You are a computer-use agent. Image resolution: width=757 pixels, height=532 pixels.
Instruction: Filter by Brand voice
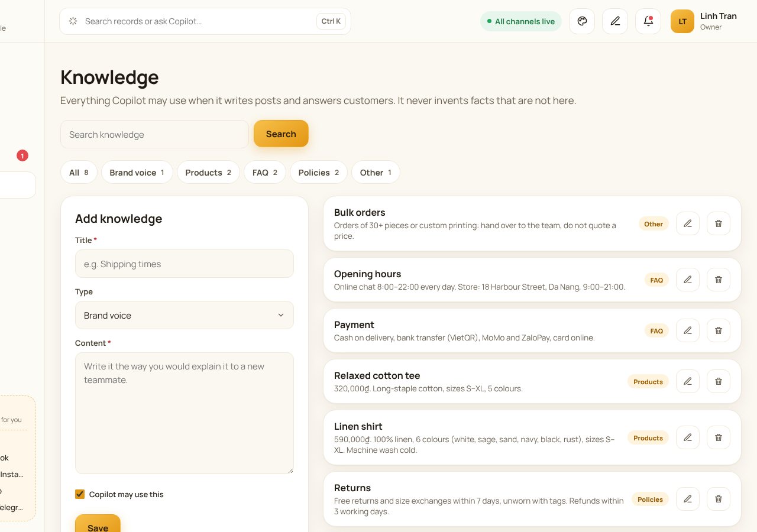137,173
